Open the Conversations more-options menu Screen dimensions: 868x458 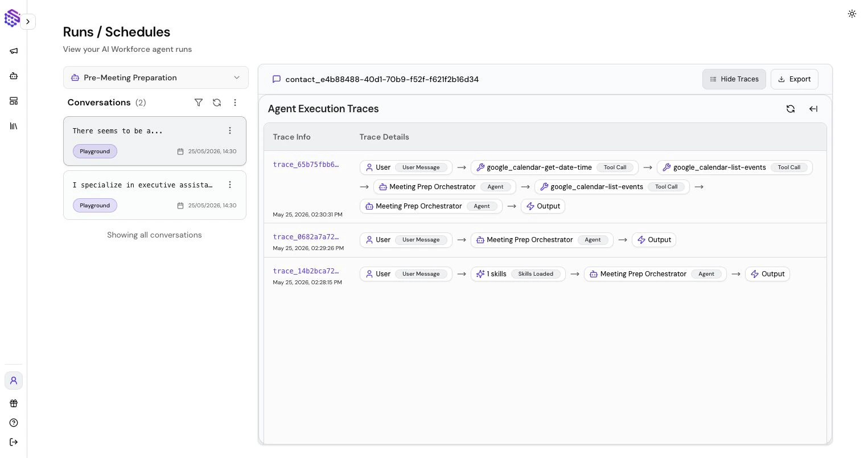235,103
